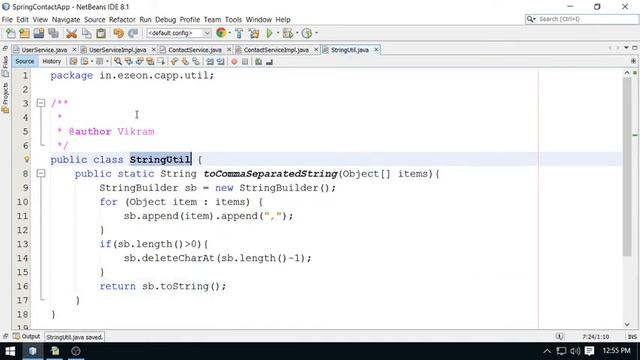Click the Debug Project icon

[x=287, y=33]
